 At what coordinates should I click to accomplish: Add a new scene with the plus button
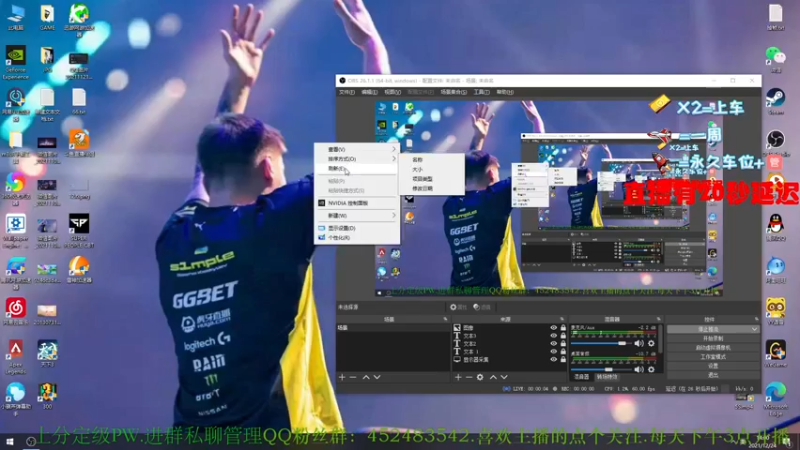pyautogui.click(x=342, y=377)
